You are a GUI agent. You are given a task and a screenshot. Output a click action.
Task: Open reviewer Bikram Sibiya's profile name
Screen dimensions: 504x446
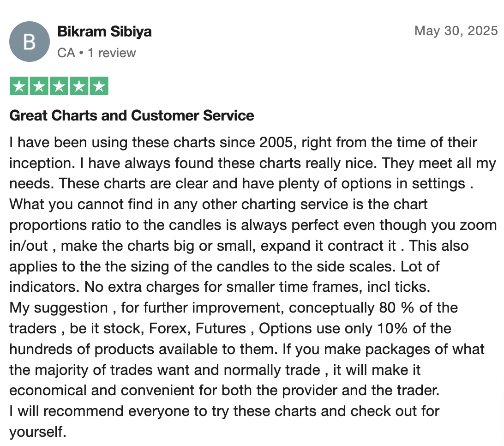pyautogui.click(x=104, y=31)
